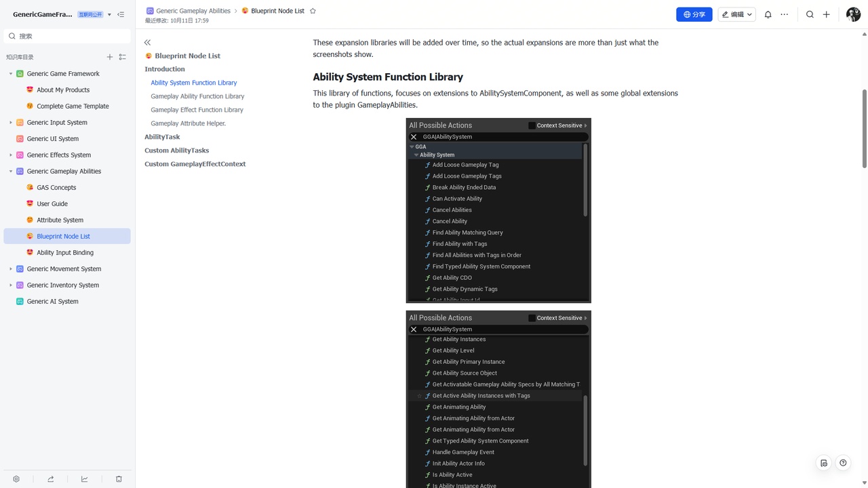Toggle the directory list view icon
868x488 pixels.
point(123,57)
